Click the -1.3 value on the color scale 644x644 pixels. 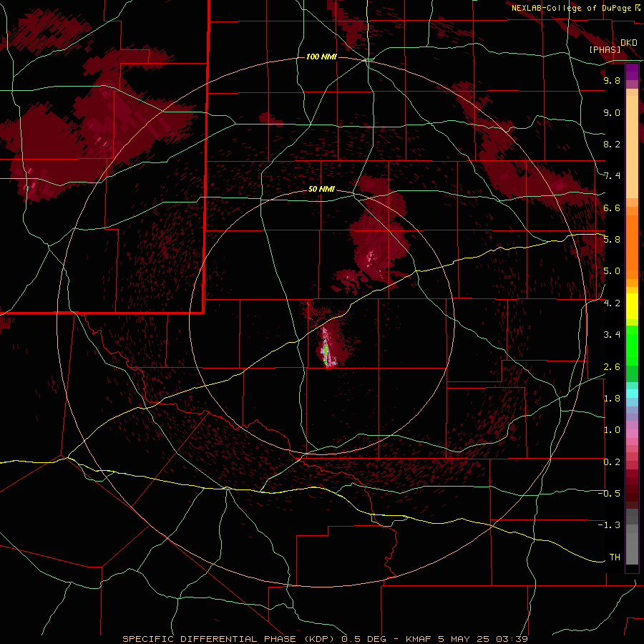click(609, 525)
